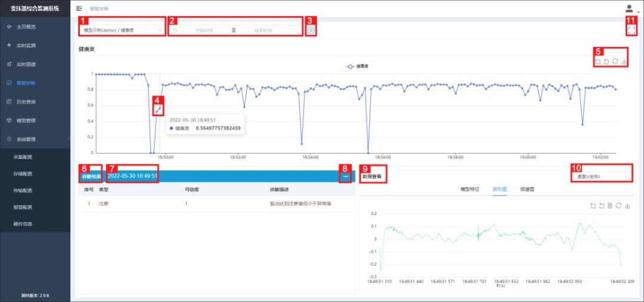Download the 健康度 chart as image
Viewport: 644px width, 302px height.
(x=624, y=61)
